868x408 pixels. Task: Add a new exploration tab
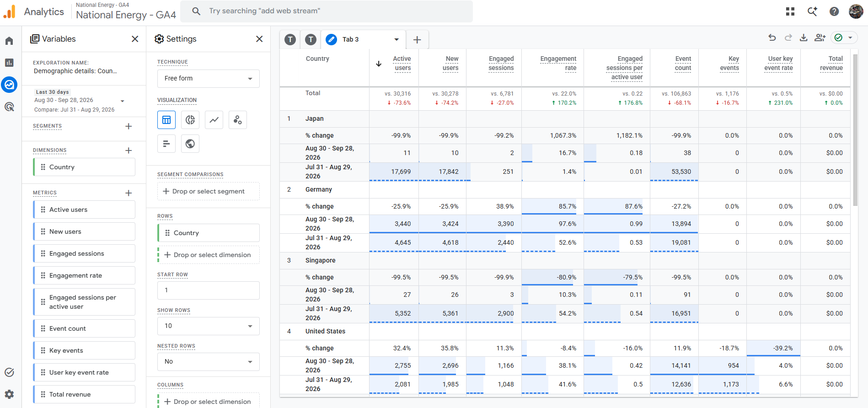417,40
